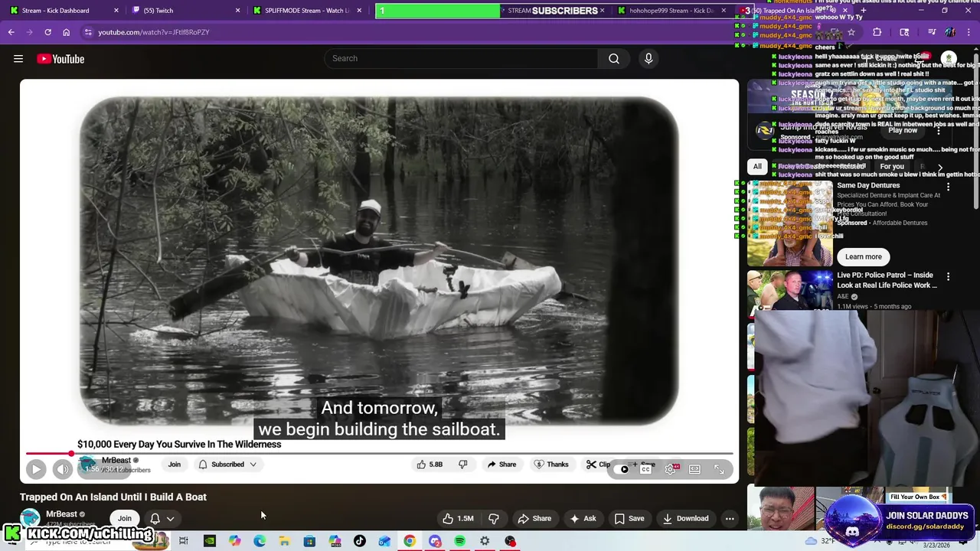Open Spotify from the taskbar
Screen dimensions: 980x551
click(x=459, y=541)
